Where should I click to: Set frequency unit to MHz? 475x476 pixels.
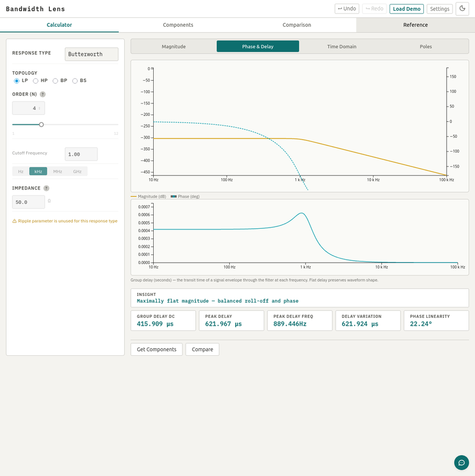[58, 171]
